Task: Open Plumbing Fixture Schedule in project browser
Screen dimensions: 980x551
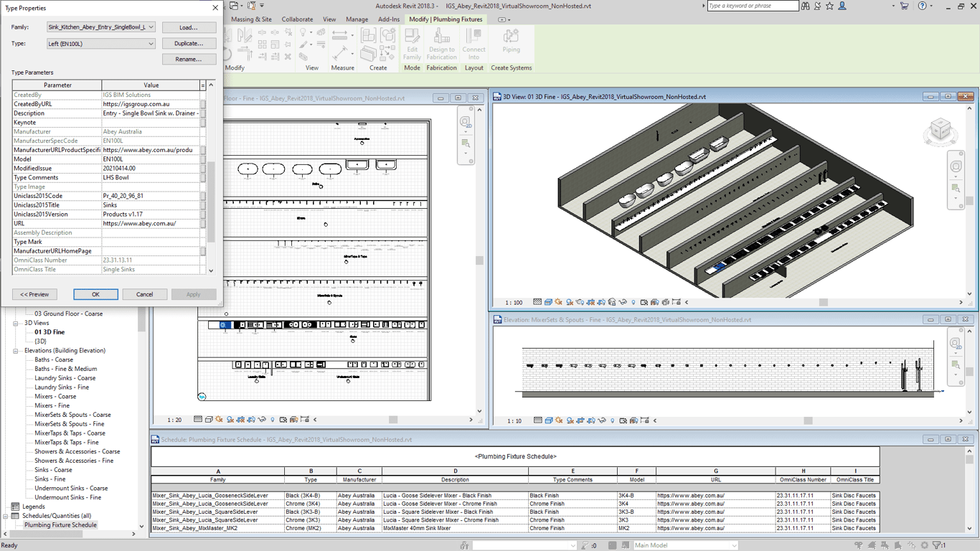Action: point(60,525)
